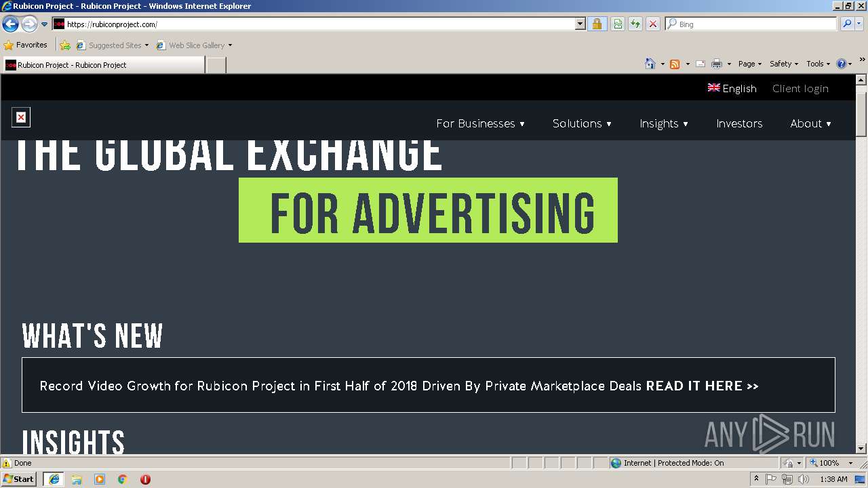Expand the Home button dropdown arrow

[x=663, y=64]
